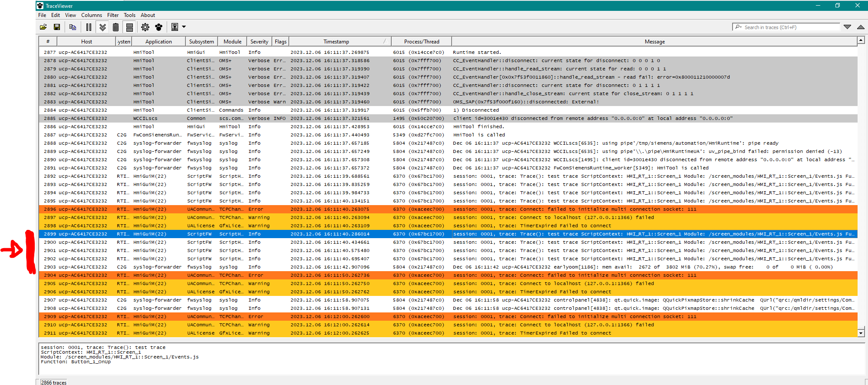Click the Timestamp column header
868x385 pixels.
pos(336,42)
